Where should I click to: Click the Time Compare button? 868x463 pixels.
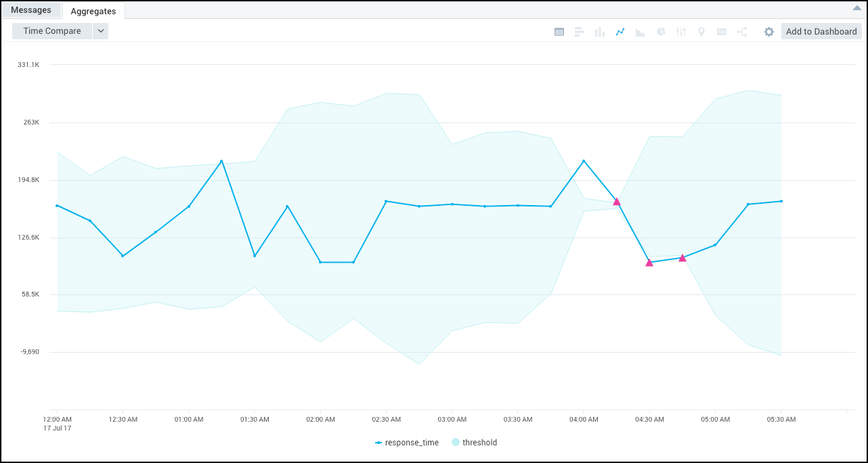tap(52, 31)
